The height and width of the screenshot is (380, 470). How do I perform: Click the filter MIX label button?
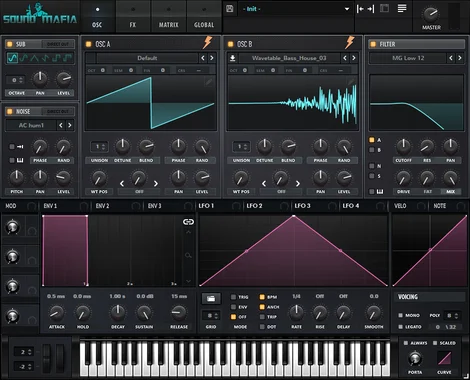coord(450,192)
